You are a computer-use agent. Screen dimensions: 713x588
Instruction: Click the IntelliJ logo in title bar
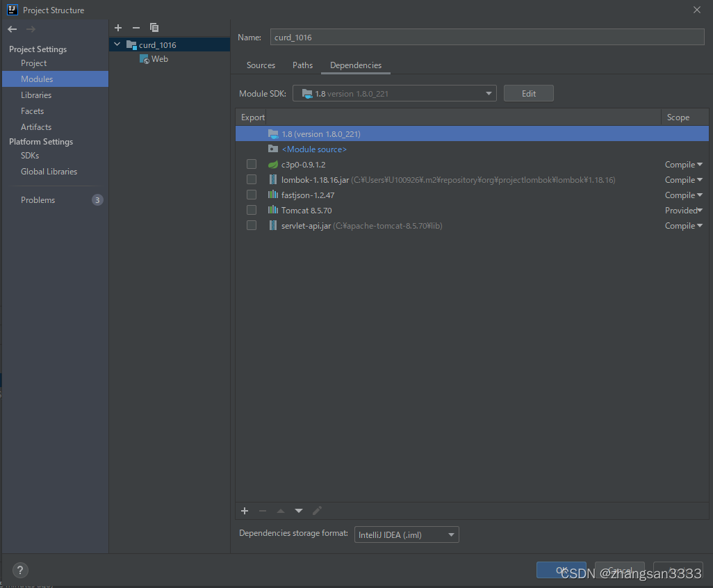(13, 10)
